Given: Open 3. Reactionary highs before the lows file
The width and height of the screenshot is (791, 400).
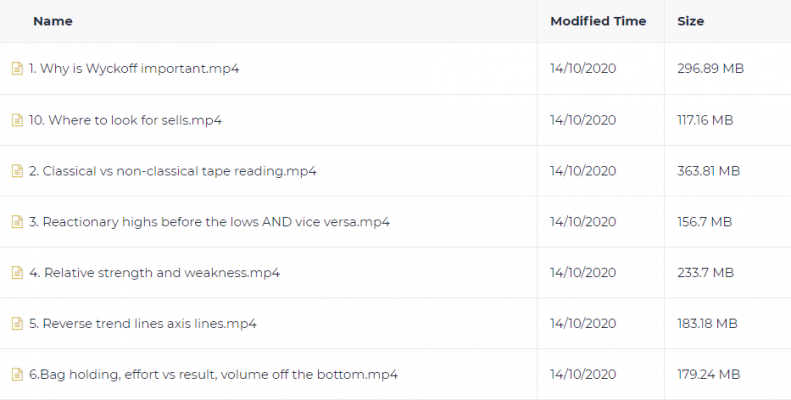Looking at the screenshot, I should pos(209,222).
